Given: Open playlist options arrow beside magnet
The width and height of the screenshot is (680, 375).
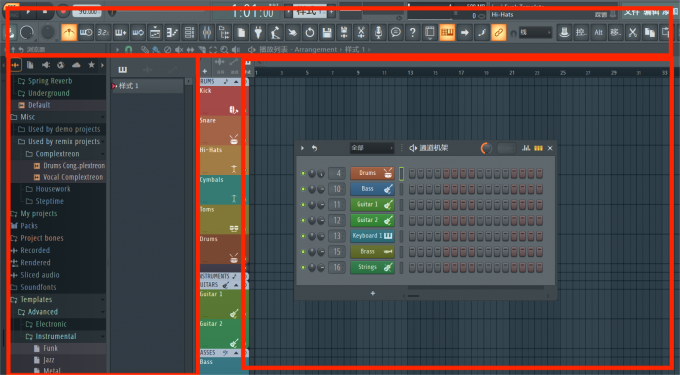Looking at the screenshot, I should [x=117, y=49].
